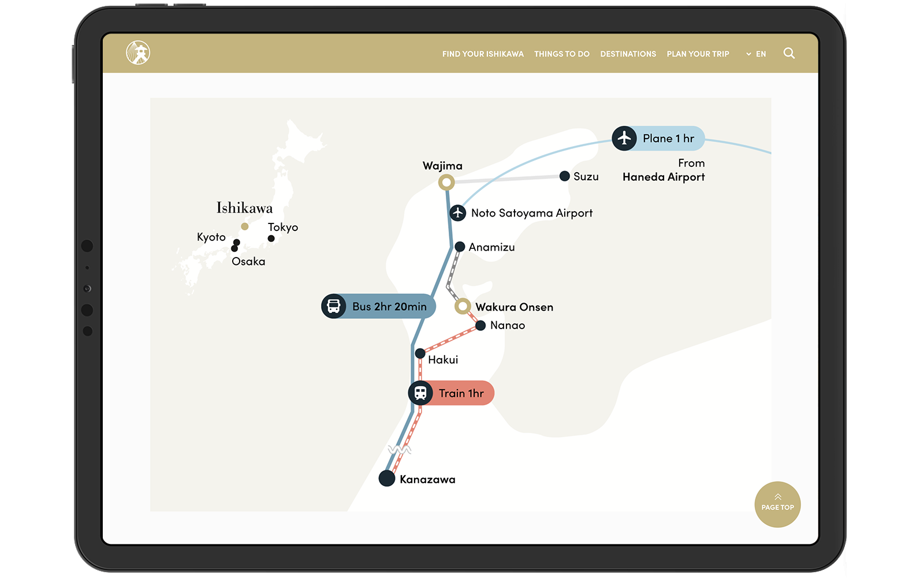Screen dimensions: 924x578
Task: Open Plan Your Trip menu
Action: 698,54
